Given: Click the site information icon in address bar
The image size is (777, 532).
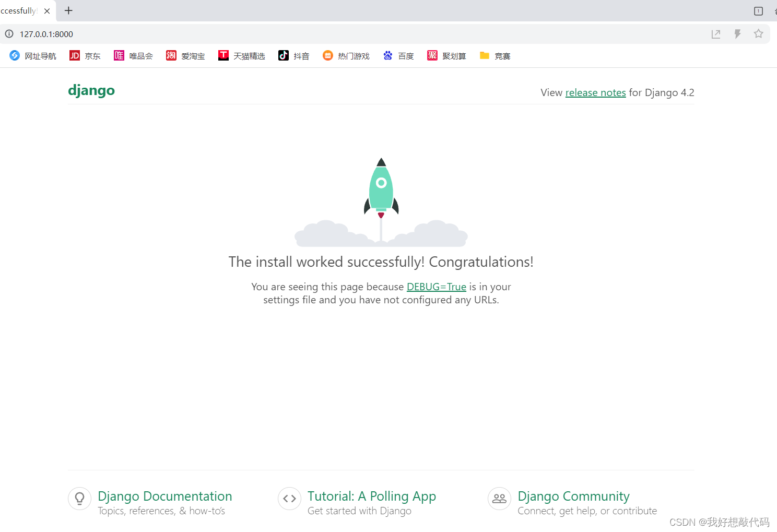Looking at the screenshot, I should [9, 34].
